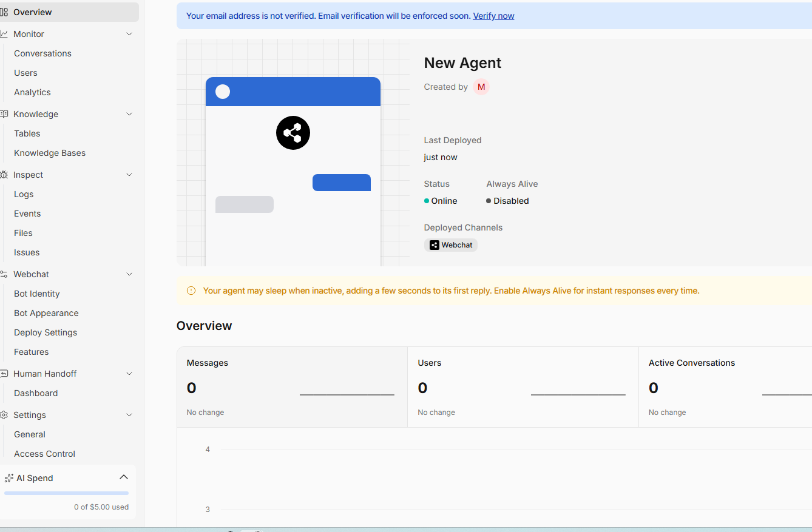Open the Knowledge Bases section

click(x=49, y=152)
